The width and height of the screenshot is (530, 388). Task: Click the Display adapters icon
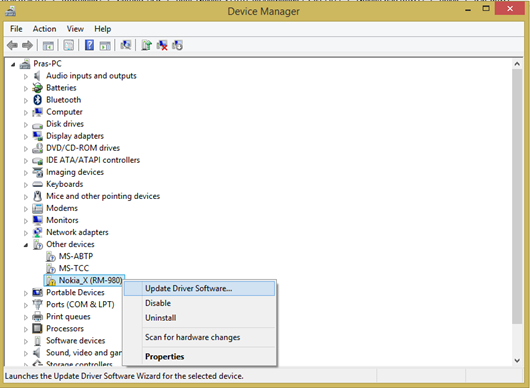tap(37, 136)
